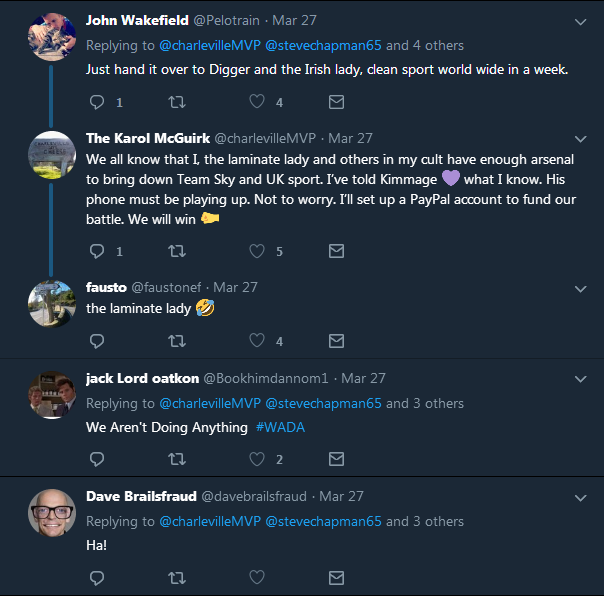The height and width of the screenshot is (596, 604).
Task: Like The Karol McGuirk's PayPal tweet
Action: click(x=257, y=251)
